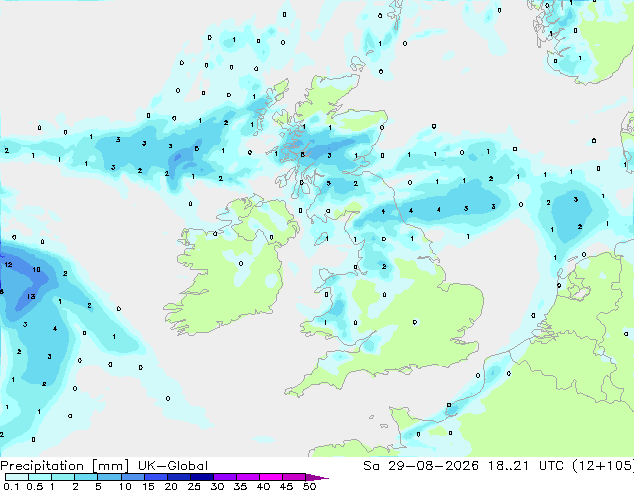The width and height of the screenshot is (634, 490).
Task: Click the 'Precipitation [mm]' title text
Action: pos(65,466)
